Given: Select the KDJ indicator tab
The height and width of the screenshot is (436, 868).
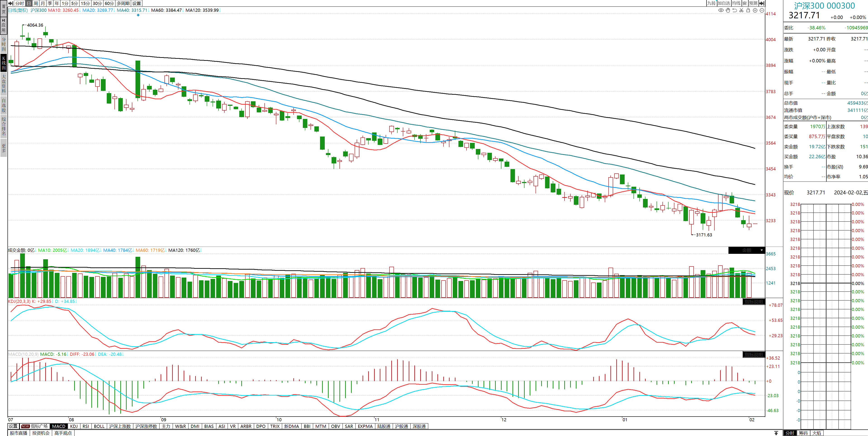Looking at the screenshot, I should (x=74, y=426).
